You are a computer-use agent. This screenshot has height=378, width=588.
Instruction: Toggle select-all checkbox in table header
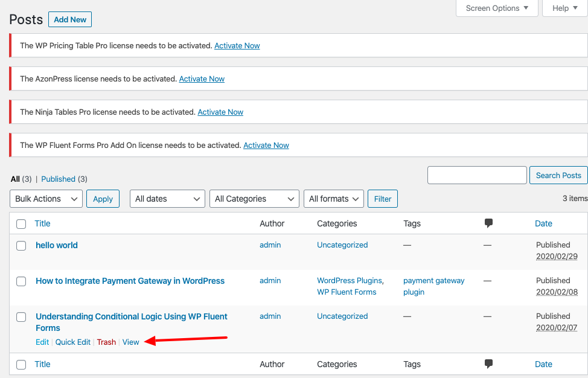point(21,224)
